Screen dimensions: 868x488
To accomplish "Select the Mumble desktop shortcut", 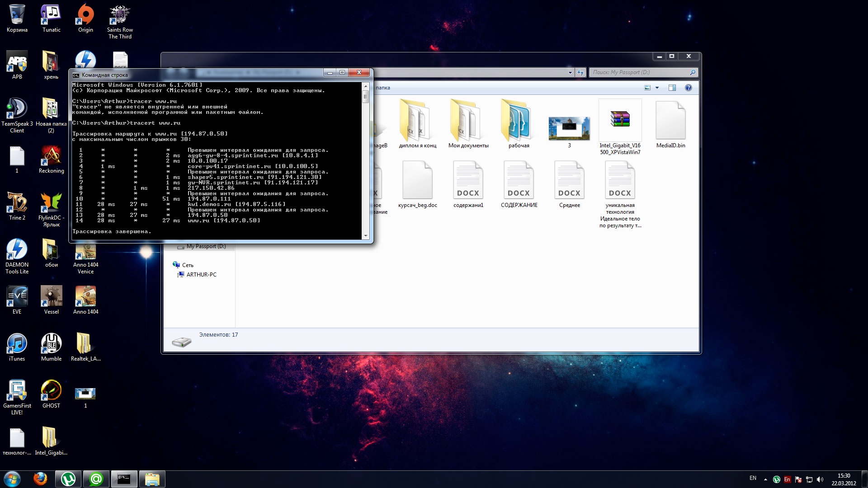I will coord(51,347).
